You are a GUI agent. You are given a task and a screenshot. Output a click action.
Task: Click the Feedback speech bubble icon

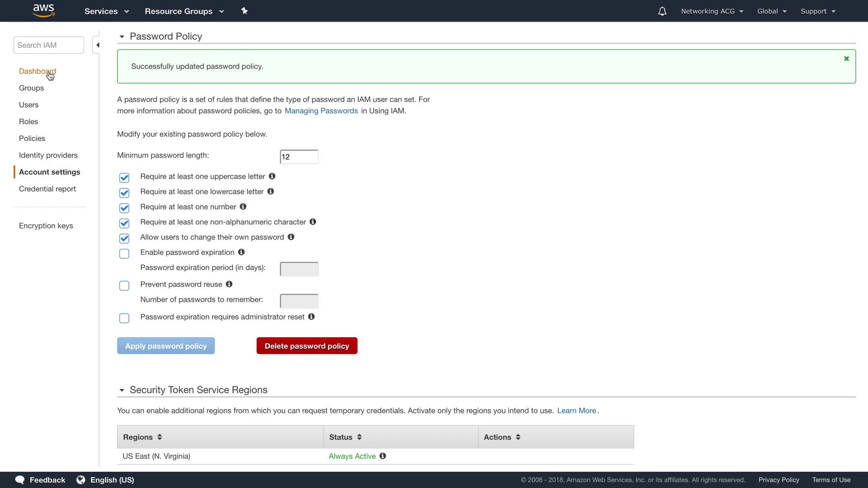pos(20,480)
